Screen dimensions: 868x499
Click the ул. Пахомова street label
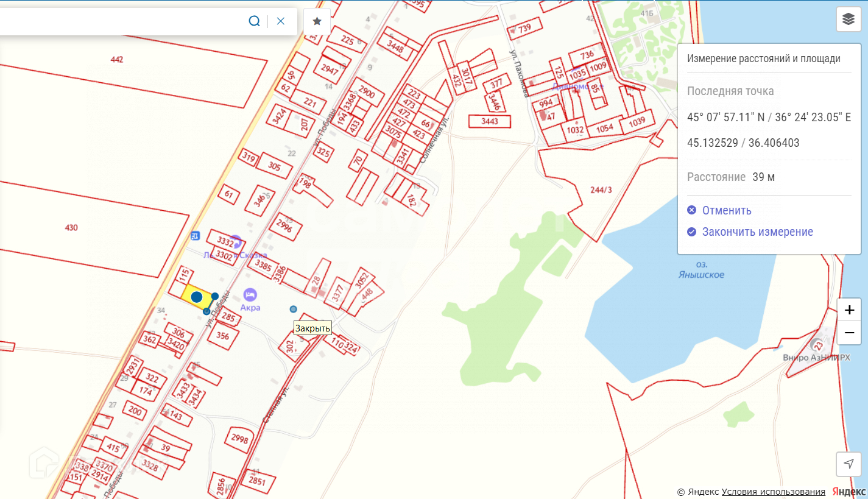(520, 74)
